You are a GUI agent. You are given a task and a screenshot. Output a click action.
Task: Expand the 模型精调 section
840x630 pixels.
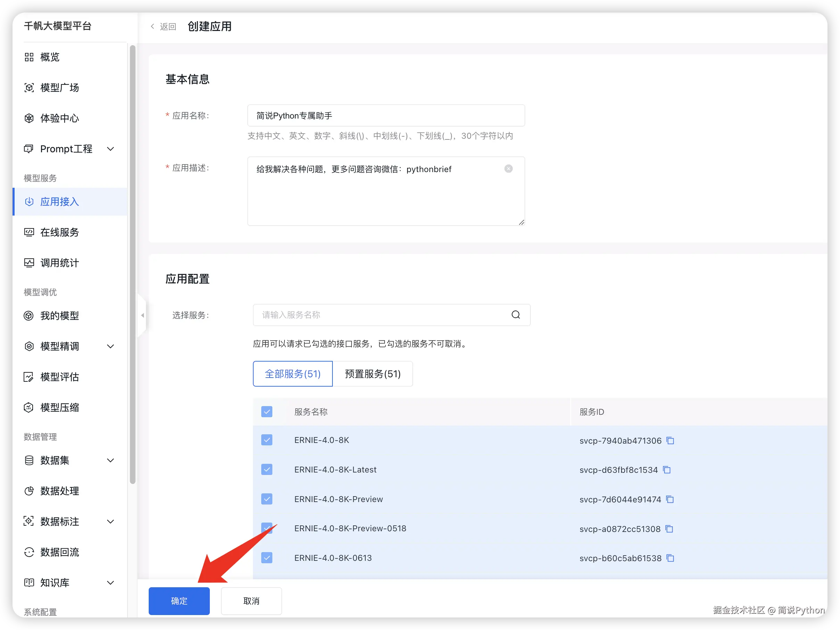[110, 346]
